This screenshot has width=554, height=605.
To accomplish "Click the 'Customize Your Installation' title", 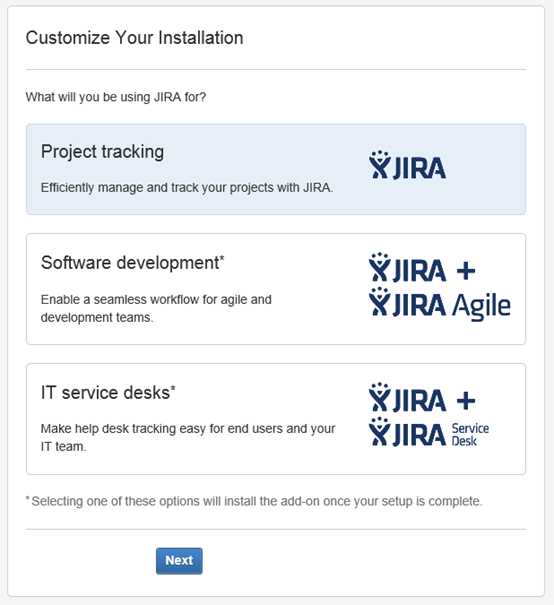I will [x=134, y=38].
